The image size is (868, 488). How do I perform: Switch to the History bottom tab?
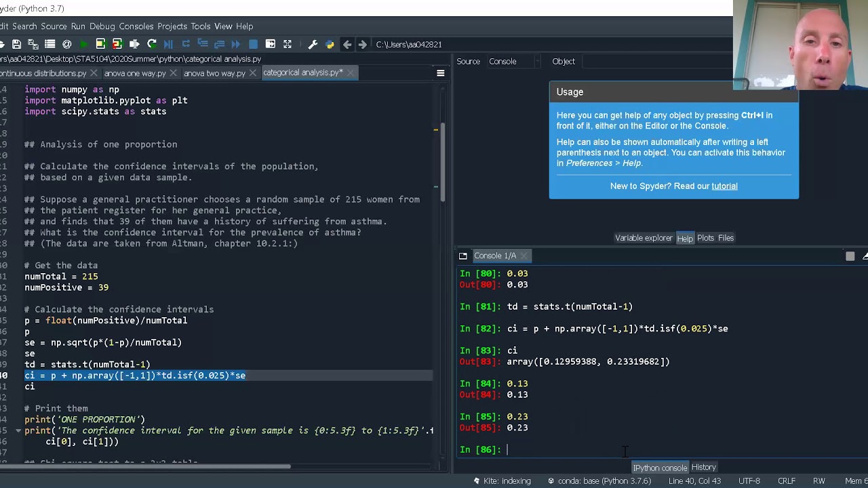(703, 467)
